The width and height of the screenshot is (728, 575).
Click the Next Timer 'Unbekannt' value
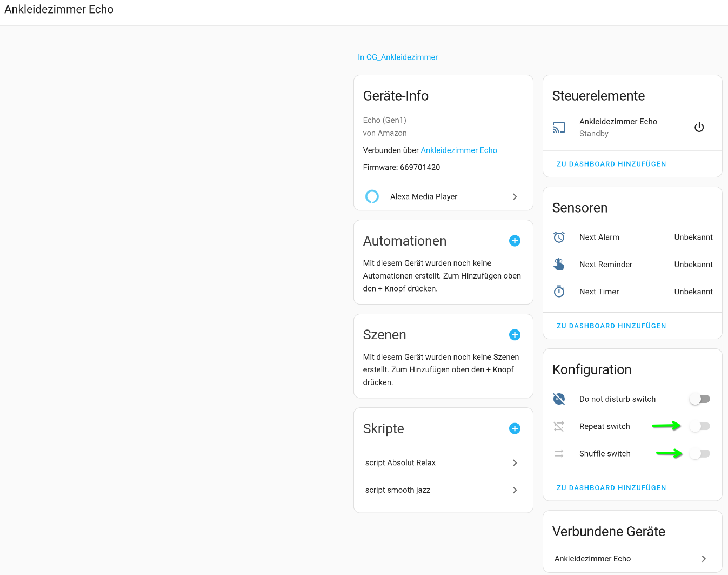click(693, 292)
